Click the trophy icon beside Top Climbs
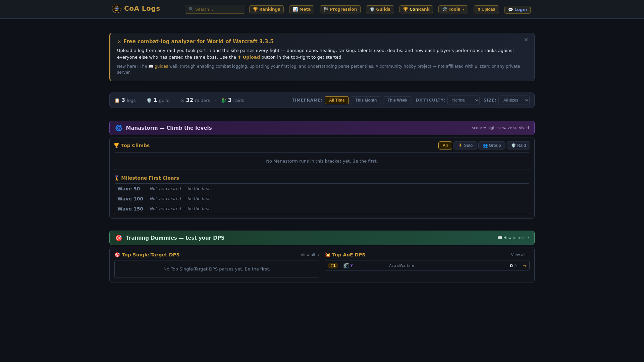The height and width of the screenshot is (362, 644). point(116,145)
